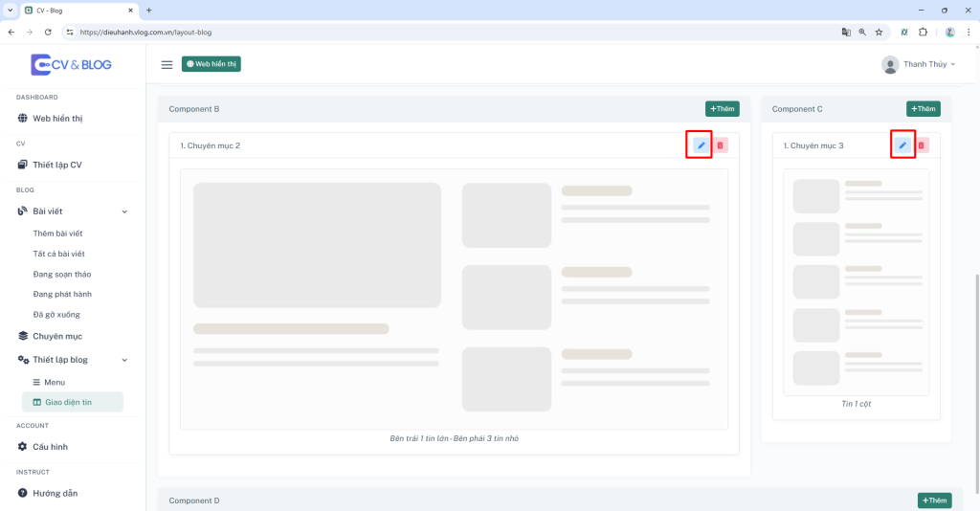This screenshot has height=511, width=980.
Task: Click the Component D header label
Action: click(194, 500)
